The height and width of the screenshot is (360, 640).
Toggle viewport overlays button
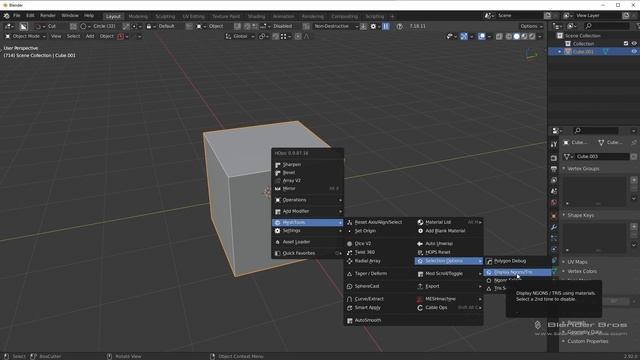482,36
